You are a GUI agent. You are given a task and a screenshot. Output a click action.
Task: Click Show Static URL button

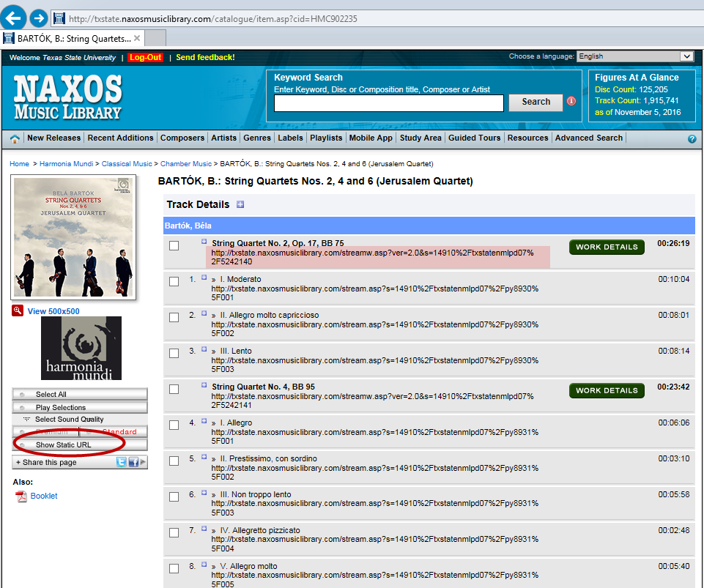click(x=79, y=444)
